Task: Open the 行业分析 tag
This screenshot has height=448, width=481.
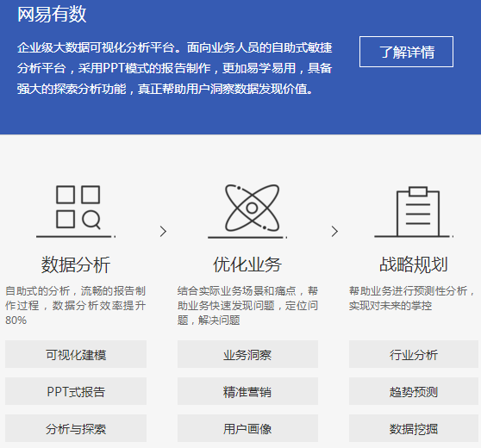Action: (x=414, y=354)
